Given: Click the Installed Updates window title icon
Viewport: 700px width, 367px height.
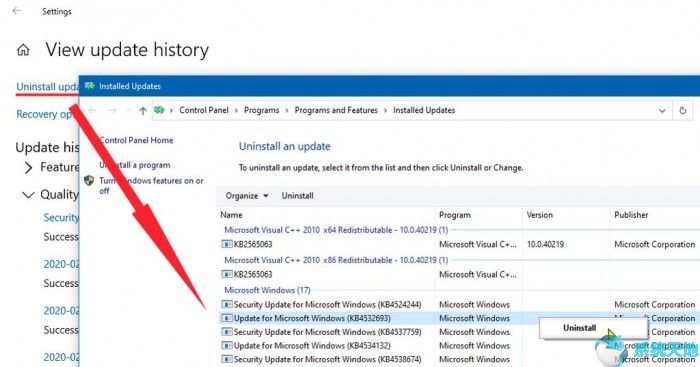Looking at the screenshot, I should [90, 86].
